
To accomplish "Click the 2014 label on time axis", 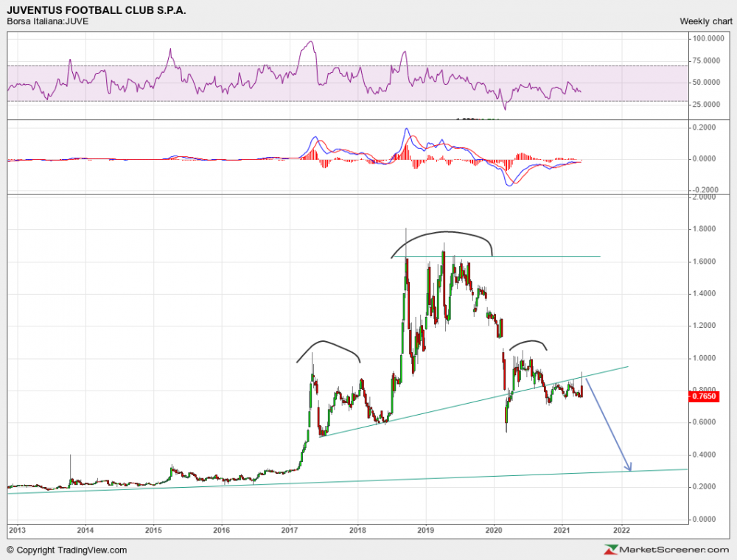I will 85,531.
